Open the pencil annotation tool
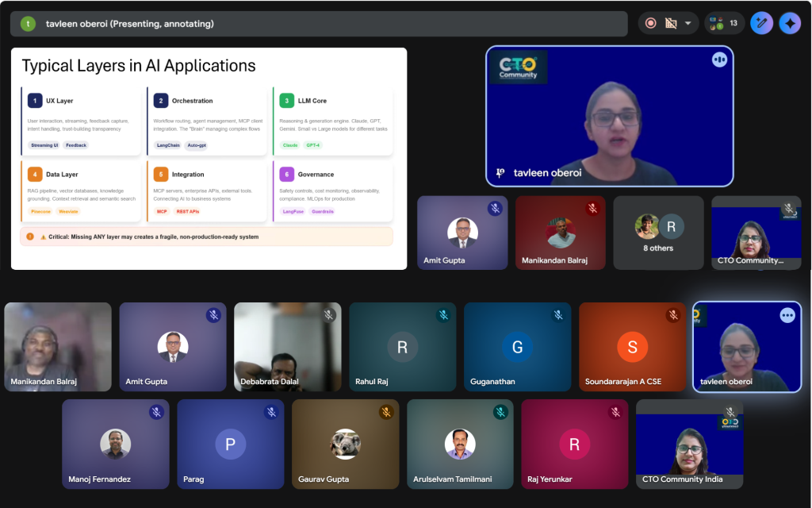Image resolution: width=812 pixels, height=508 pixels. tap(761, 23)
